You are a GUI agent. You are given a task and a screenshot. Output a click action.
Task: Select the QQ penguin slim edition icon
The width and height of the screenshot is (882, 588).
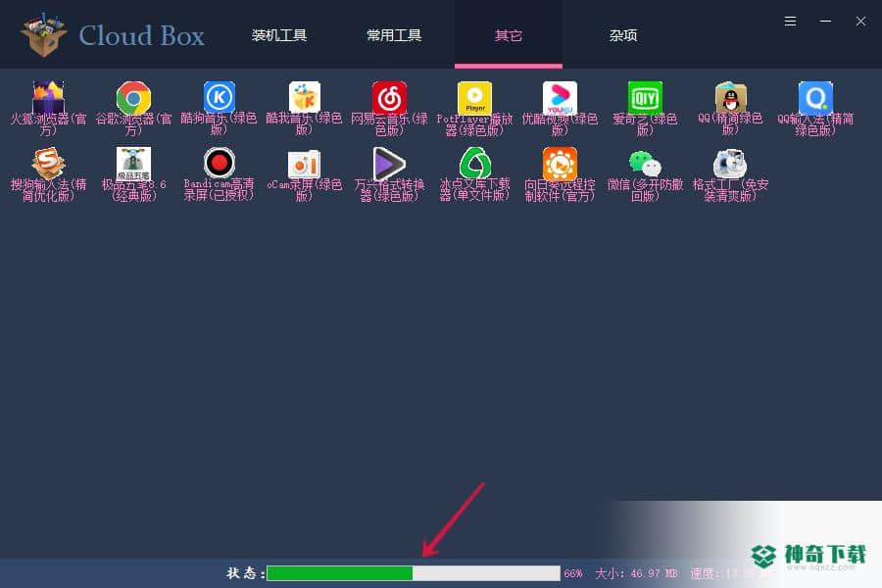(x=730, y=97)
